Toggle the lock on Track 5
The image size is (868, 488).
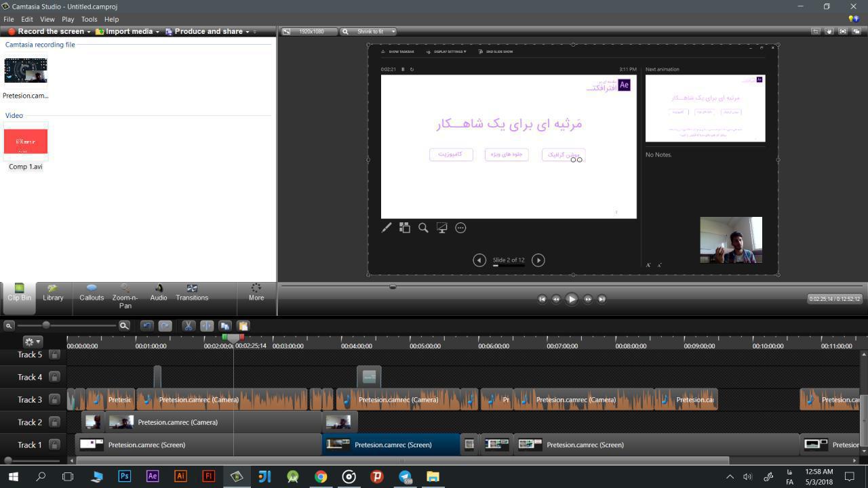click(54, 354)
